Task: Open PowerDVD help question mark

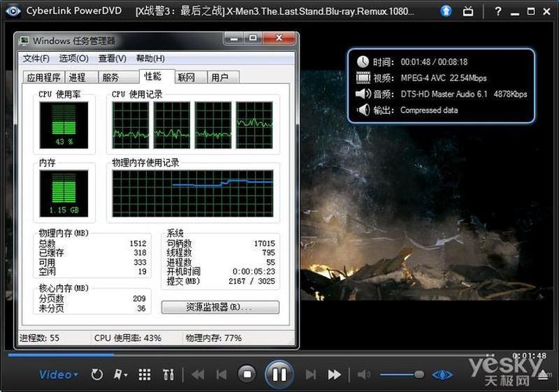Action: 498,11
